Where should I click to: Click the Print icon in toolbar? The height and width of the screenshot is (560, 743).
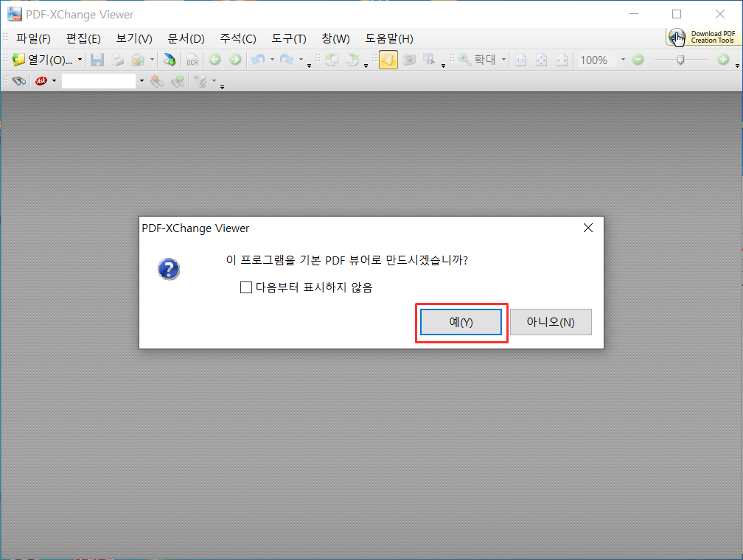[117, 60]
